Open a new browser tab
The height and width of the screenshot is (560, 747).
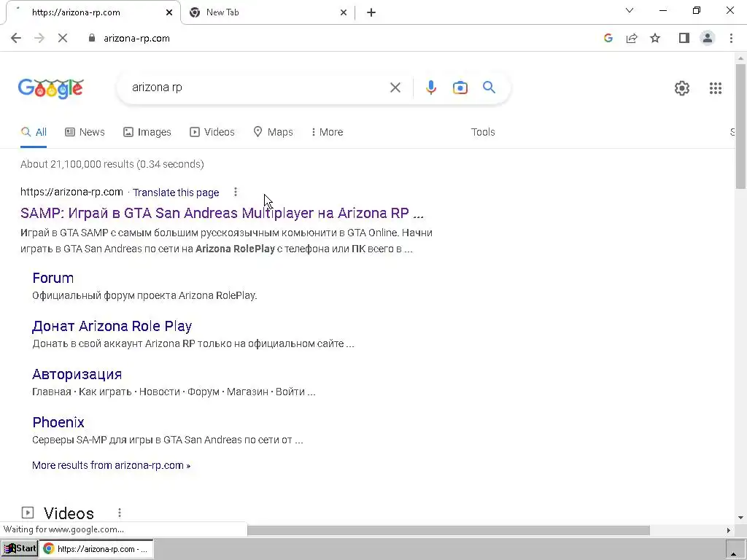coord(371,12)
